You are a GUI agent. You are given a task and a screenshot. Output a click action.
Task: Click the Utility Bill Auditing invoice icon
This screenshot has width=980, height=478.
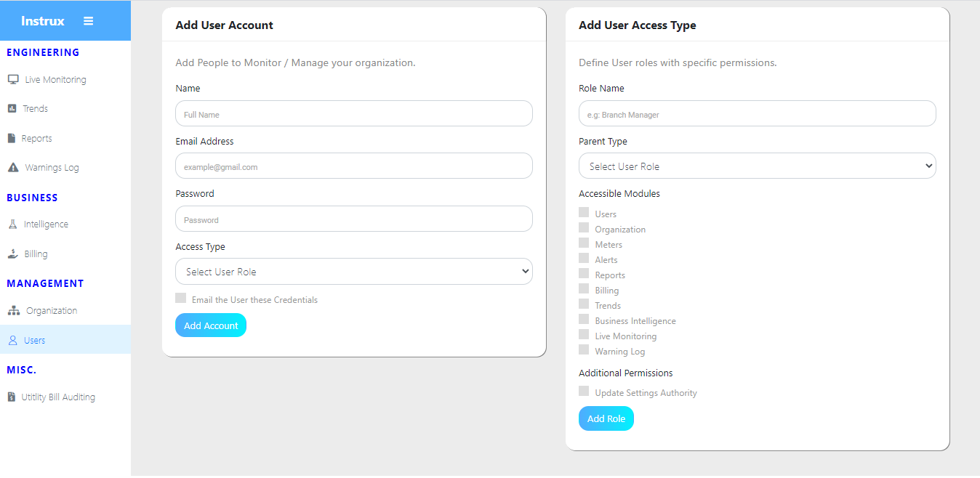[11, 397]
